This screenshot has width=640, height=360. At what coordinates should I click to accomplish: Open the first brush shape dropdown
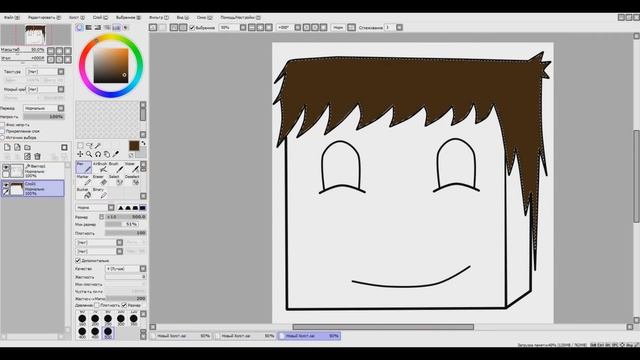coord(100,242)
